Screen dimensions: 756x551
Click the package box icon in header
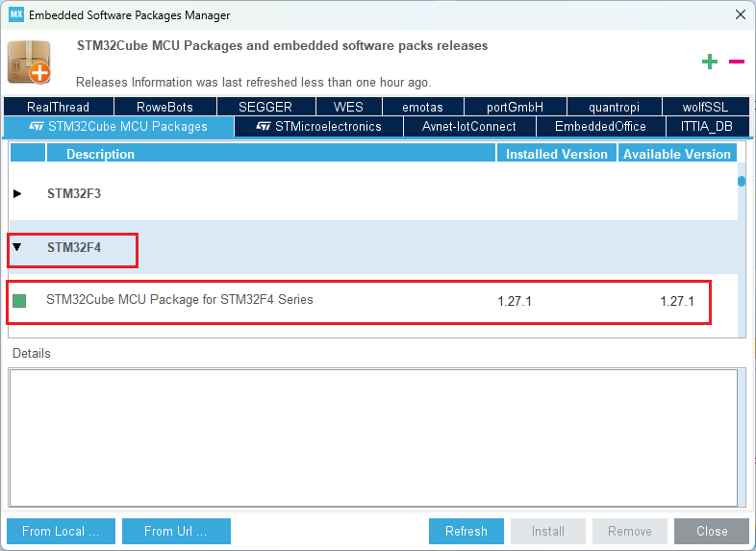tap(29, 63)
